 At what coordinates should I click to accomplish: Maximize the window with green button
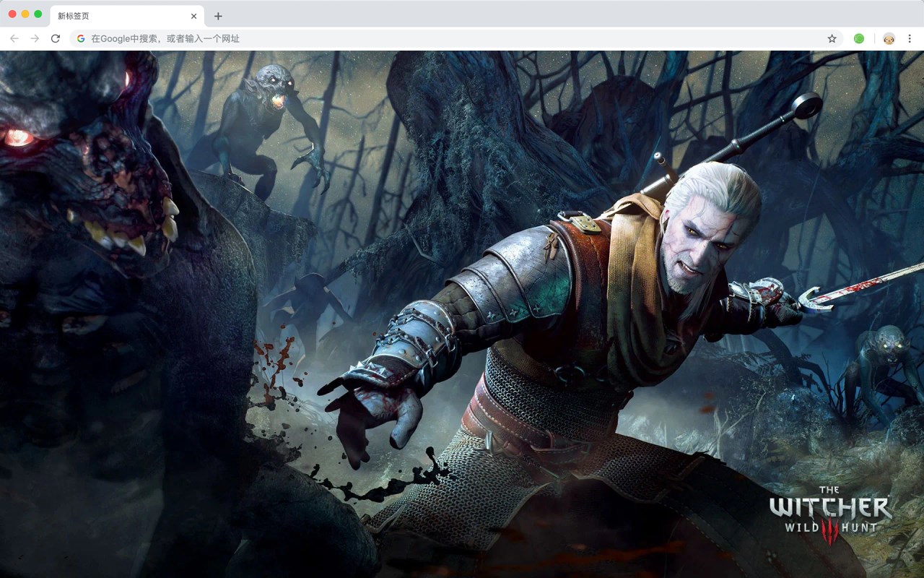pos(38,14)
